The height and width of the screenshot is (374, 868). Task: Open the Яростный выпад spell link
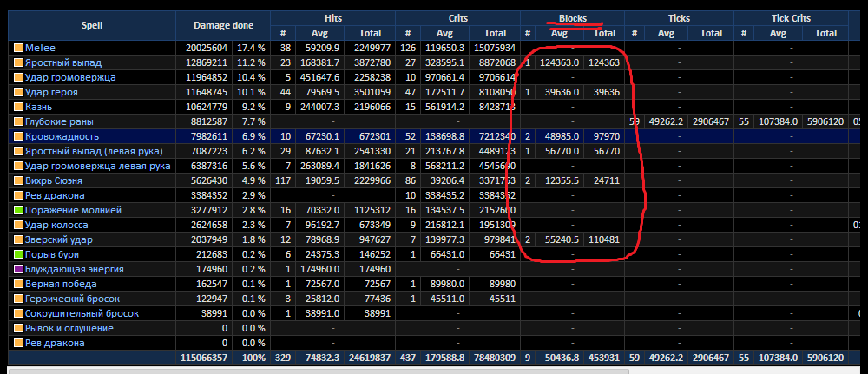(63, 62)
